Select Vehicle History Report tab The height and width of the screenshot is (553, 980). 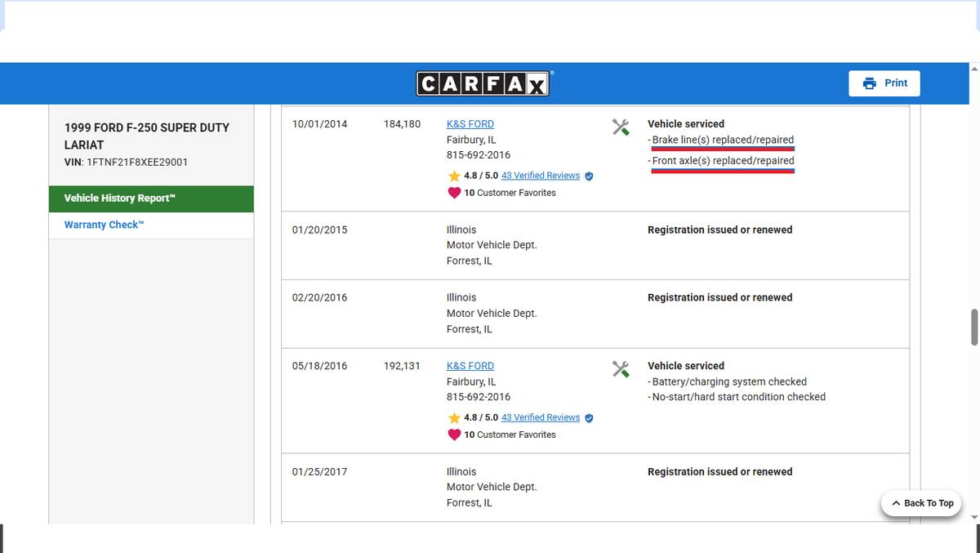coord(151,198)
